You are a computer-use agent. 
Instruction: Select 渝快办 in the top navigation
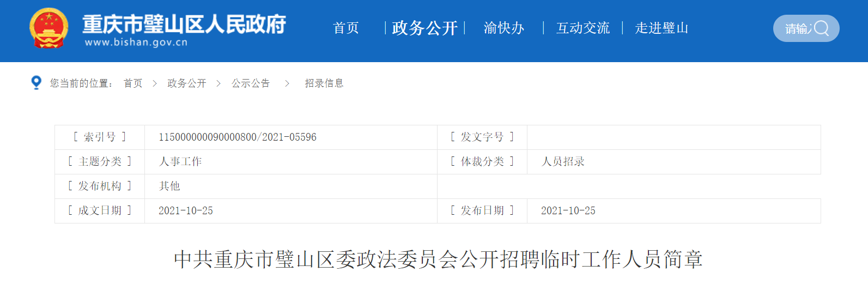tap(504, 28)
